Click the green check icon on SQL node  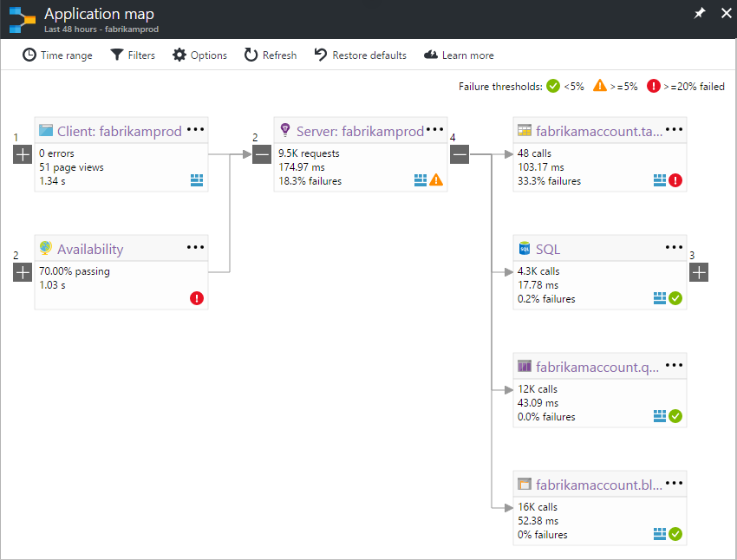click(x=675, y=298)
